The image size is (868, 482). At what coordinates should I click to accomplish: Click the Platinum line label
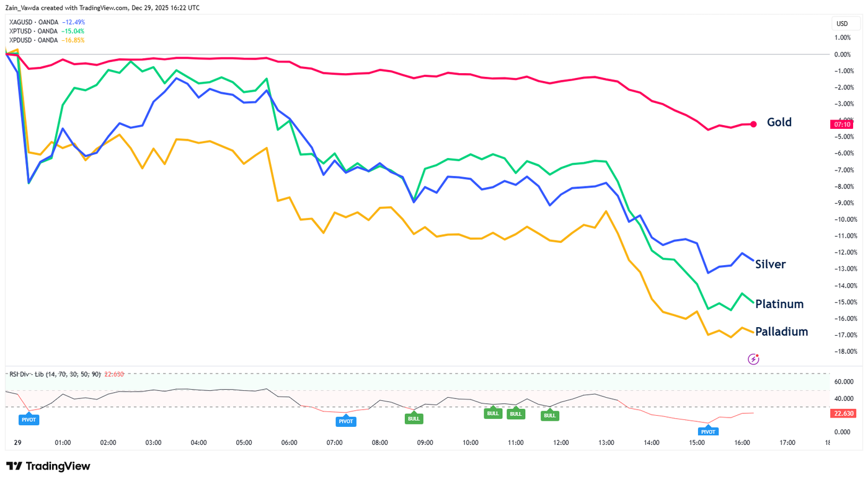[779, 304]
